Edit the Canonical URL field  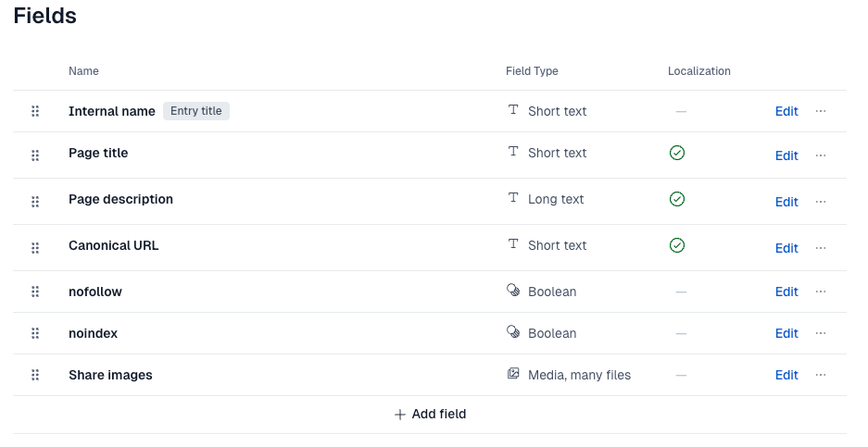click(x=786, y=248)
